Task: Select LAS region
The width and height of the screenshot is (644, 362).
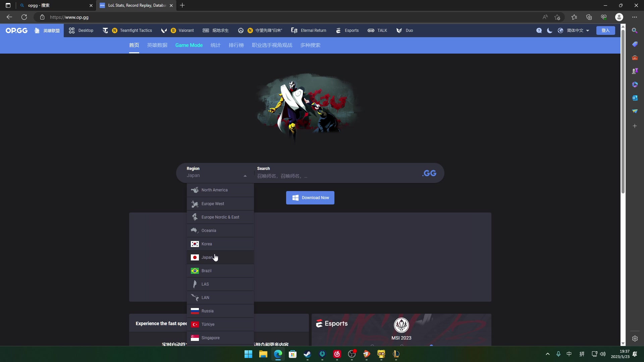Action: click(220, 284)
